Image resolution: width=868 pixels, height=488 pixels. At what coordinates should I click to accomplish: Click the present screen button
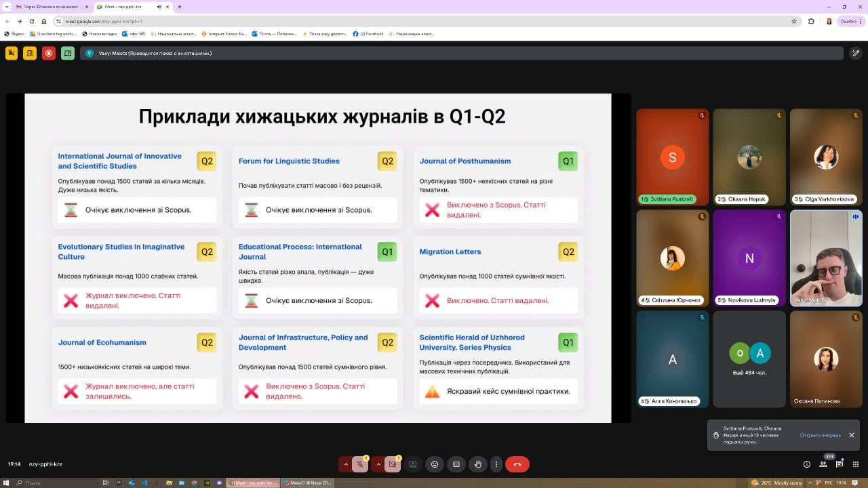click(413, 464)
